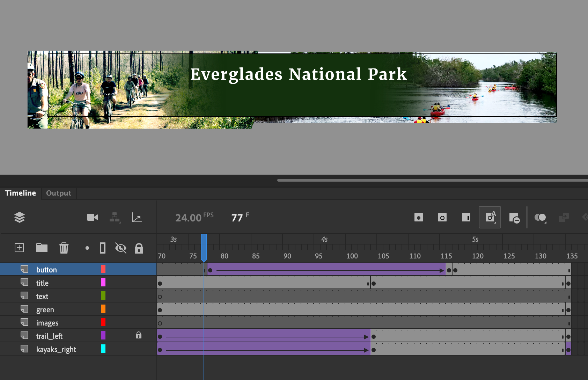The width and height of the screenshot is (588, 380).
Task: Select the green layer
Action: tap(78, 309)
